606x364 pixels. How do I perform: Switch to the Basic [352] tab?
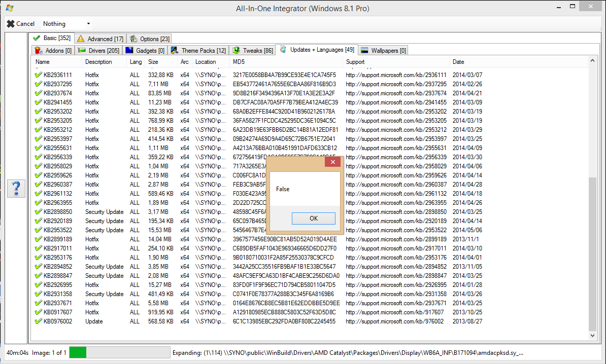(52, 38)
